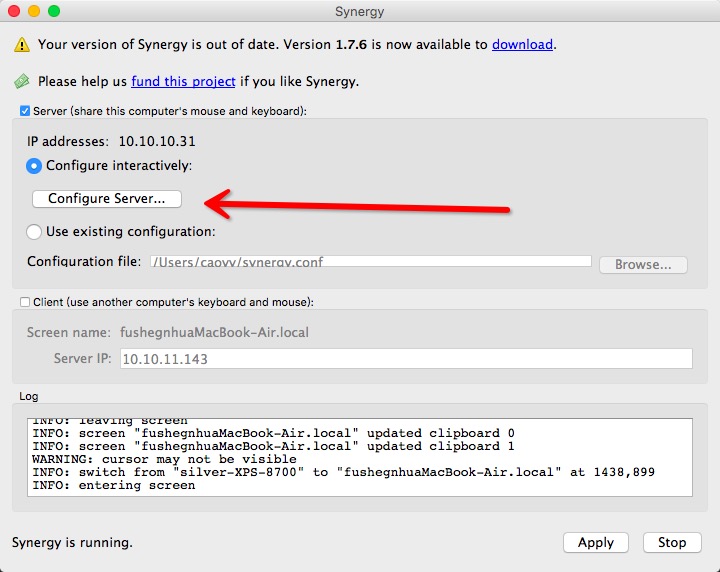Viewport: 720px width, 572px height.
Task: Click the yellow warning triangle icon
Action: (22, 45)
